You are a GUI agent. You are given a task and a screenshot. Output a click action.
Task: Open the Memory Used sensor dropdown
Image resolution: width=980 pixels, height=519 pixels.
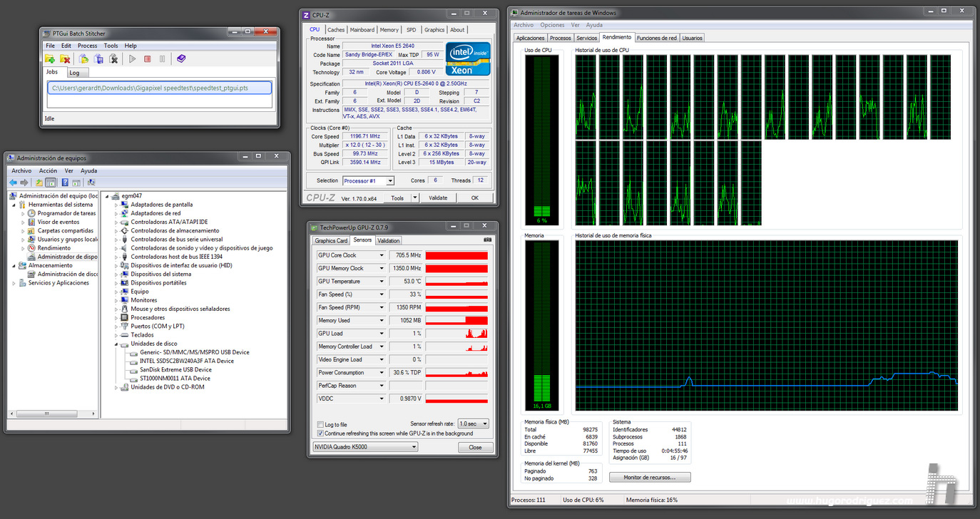click(382, 321)
